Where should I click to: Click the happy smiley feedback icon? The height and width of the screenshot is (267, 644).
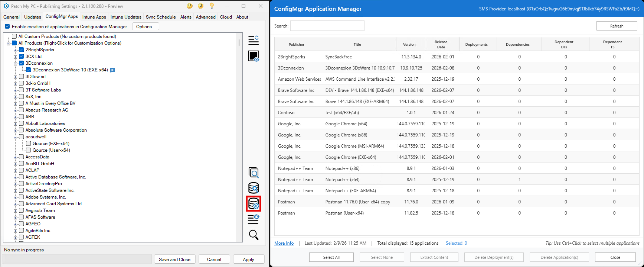(190, 6)
